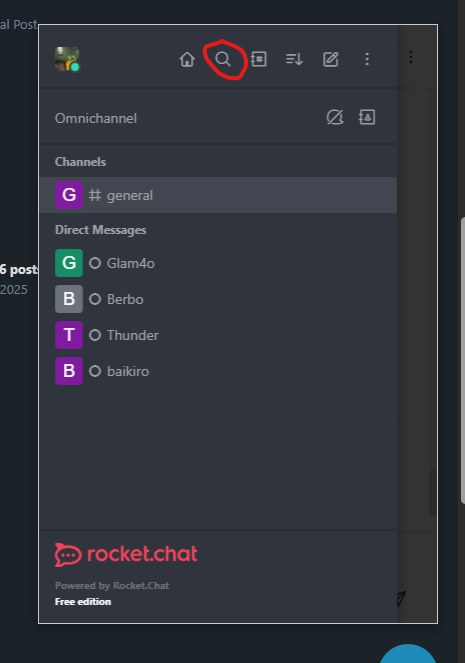This screenshot has height=663, width=465.
Task: Click the rocket.chat logo
Action: 126,554
